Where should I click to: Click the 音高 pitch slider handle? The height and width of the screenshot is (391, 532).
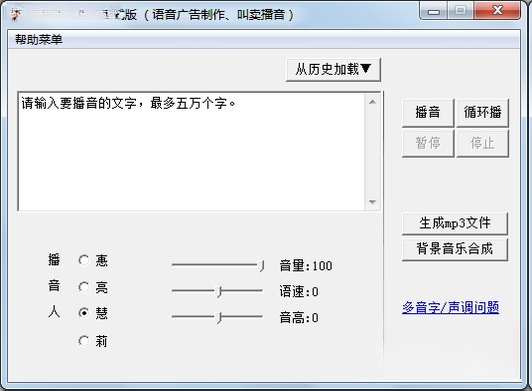pos(219,317)
